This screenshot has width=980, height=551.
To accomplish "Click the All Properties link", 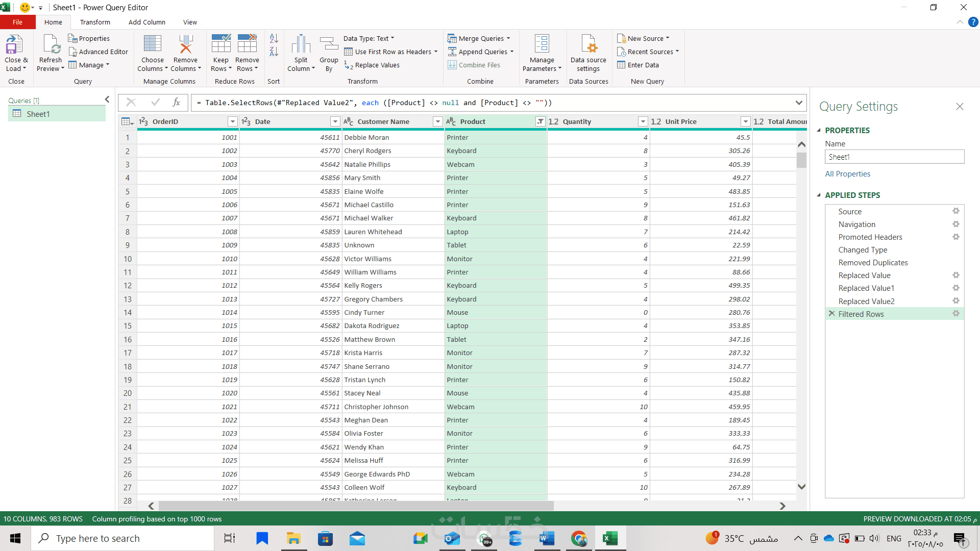I will (847, 174).
